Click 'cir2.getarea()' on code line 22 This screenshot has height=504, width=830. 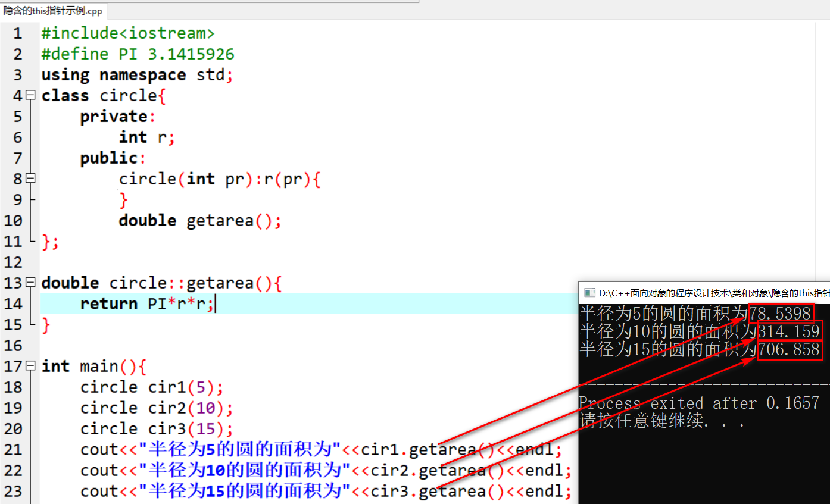[x=438, y=471]
